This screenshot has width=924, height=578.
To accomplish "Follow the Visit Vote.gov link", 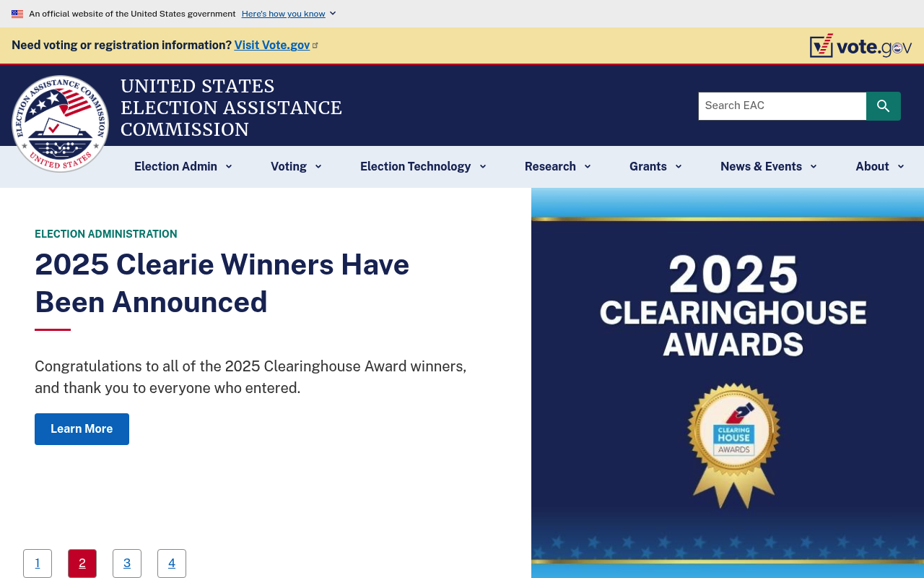I will tap(272, 45).
